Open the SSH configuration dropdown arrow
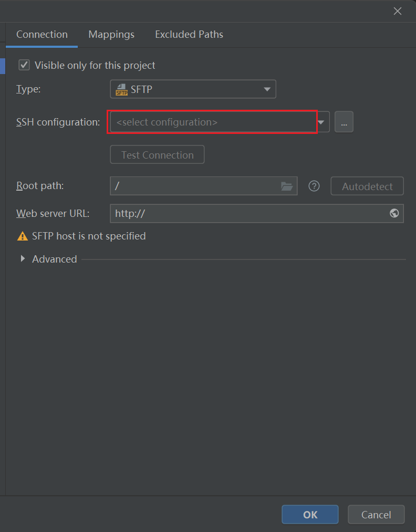The width and height of the screenshot is (416, 532). point(321,122)
